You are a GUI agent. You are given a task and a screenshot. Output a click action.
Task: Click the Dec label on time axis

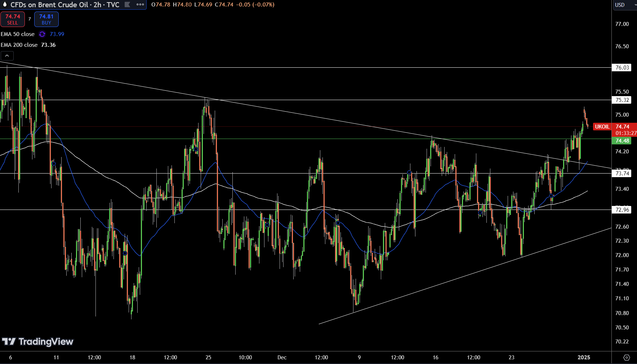(x=282, y=358)
